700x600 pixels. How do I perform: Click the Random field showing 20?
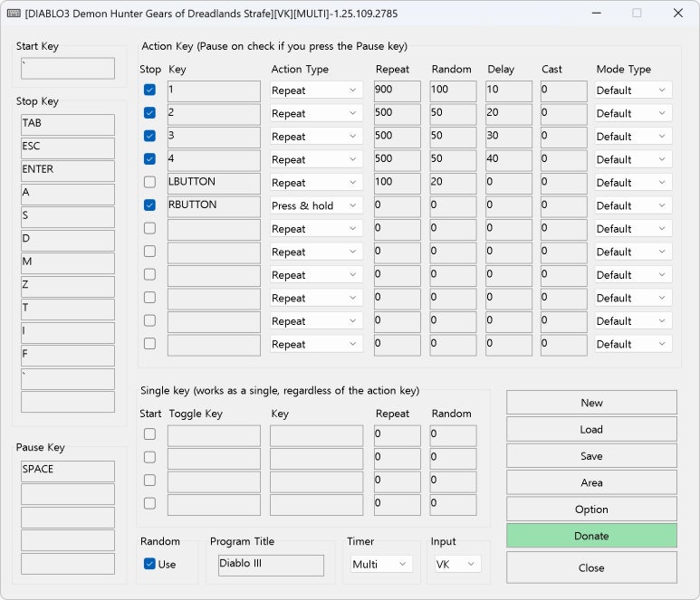point(453,184)
